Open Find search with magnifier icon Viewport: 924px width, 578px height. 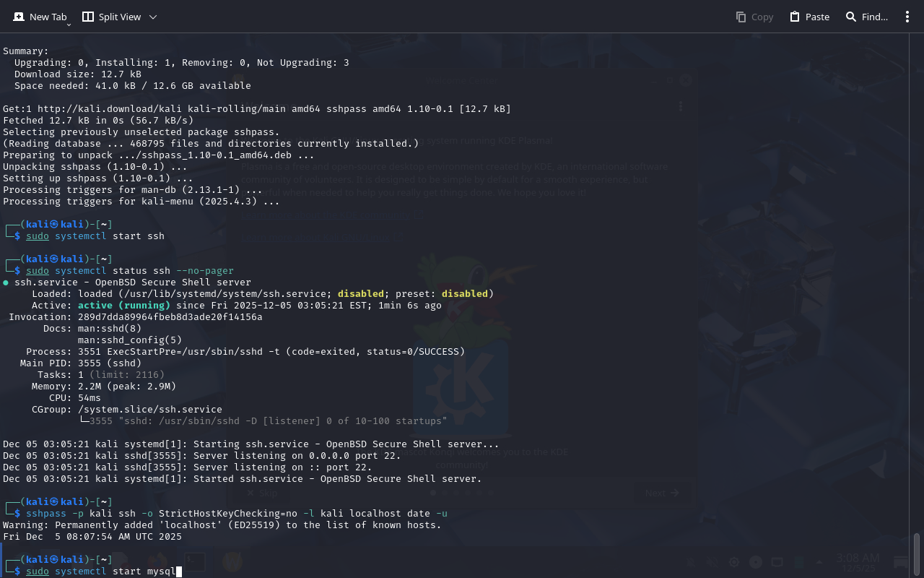coord(866,17)
